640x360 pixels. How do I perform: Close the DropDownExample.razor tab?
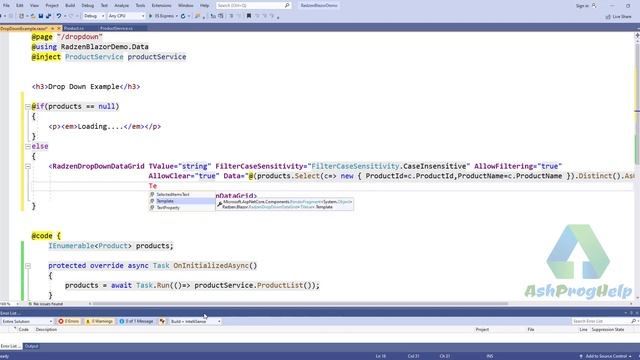pos(58,28)
